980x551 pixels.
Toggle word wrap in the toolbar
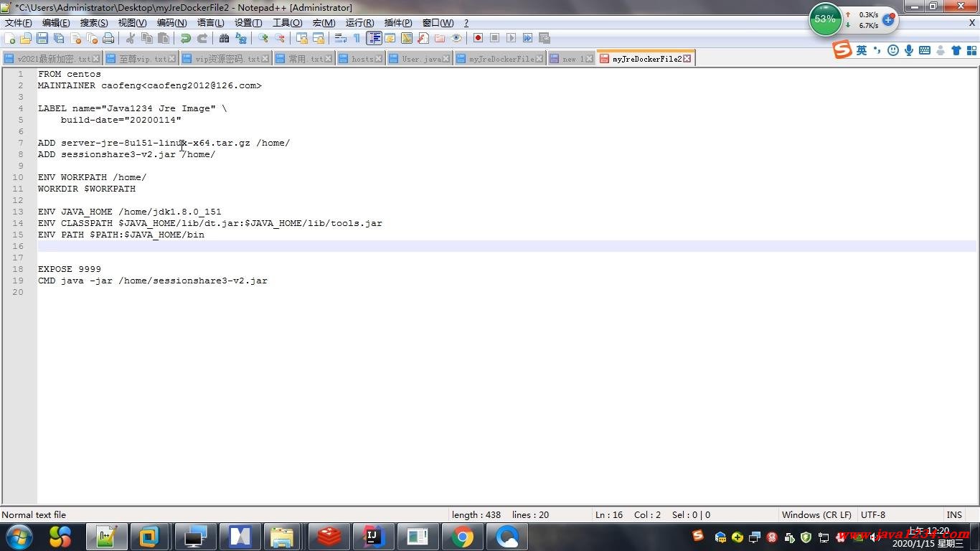(x=341, y=38)
